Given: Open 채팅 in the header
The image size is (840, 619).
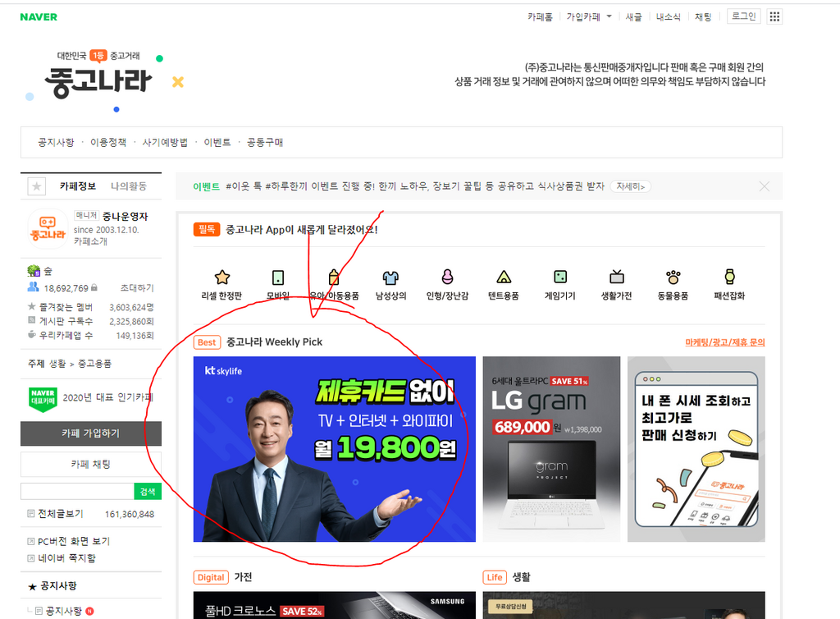Looking at the screenshot, I should (703, 17).
